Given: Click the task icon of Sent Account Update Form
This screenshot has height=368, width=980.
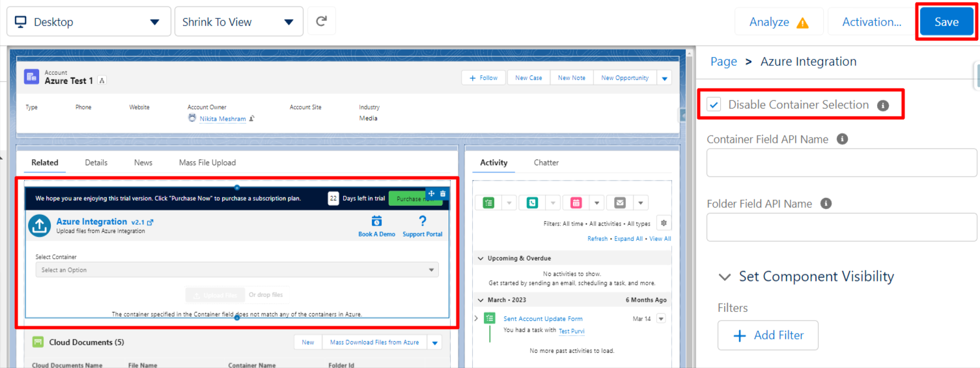Looking at the screenshot, I should [x=490, y=318].
